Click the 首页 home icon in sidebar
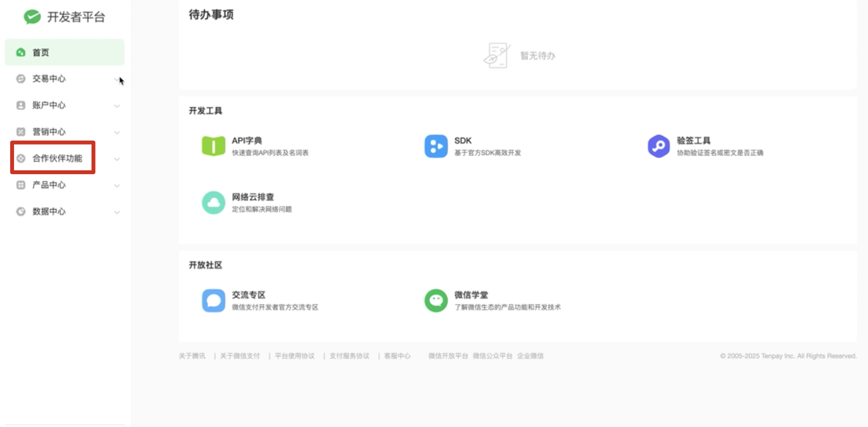 tap(21, 52)
